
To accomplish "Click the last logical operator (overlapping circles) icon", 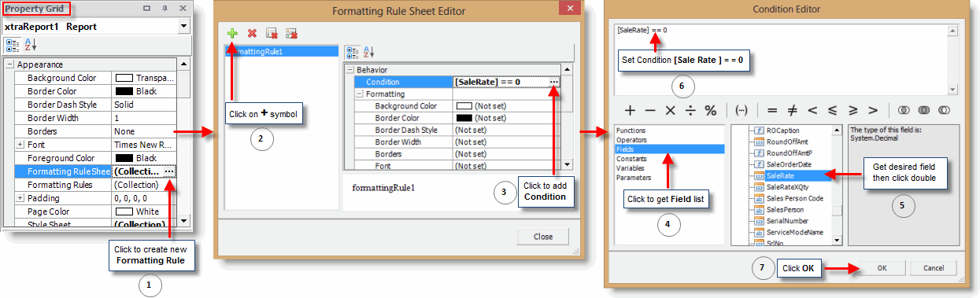I will pyautogui.click(x=944, y=109).
